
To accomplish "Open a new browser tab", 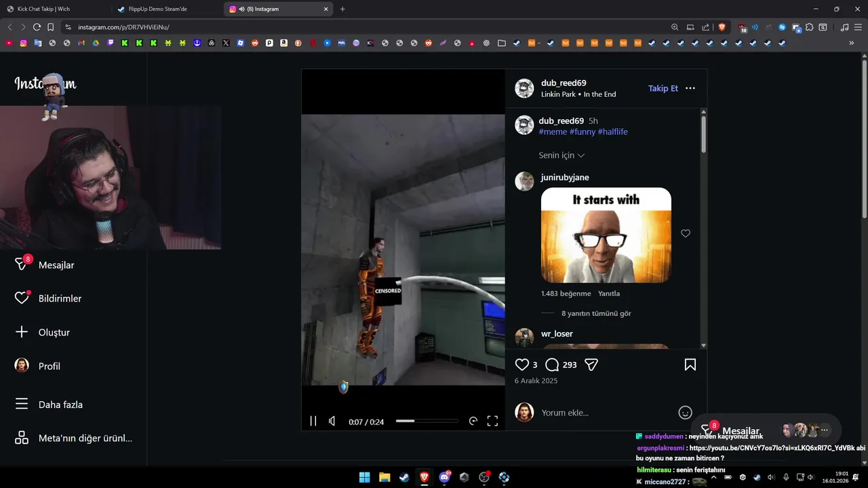I will (x=342, y=9).
